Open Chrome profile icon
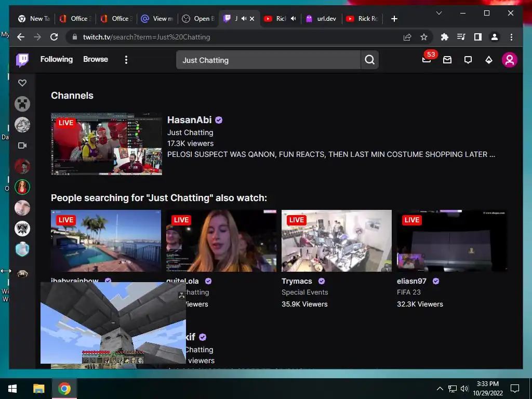Screen dimensions: 532x399 tap(495, 37)
